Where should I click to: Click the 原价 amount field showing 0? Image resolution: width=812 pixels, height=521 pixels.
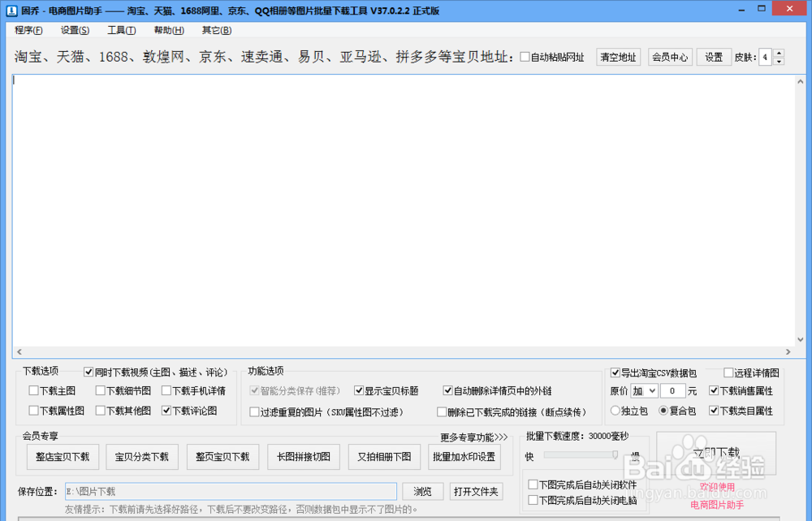pos(672,391)
